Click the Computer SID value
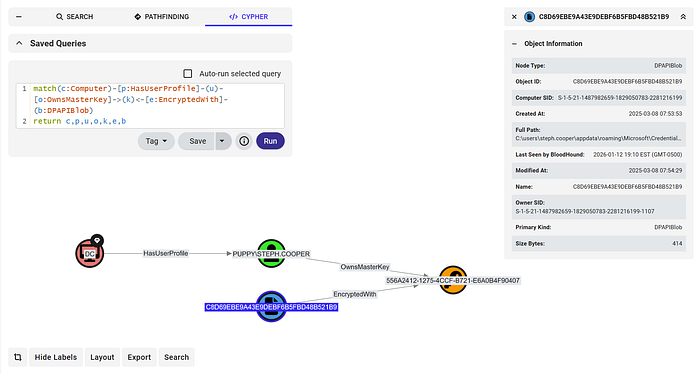Image resolution: width=700 pixels, height=374 pixels. (x=620, y=98)
